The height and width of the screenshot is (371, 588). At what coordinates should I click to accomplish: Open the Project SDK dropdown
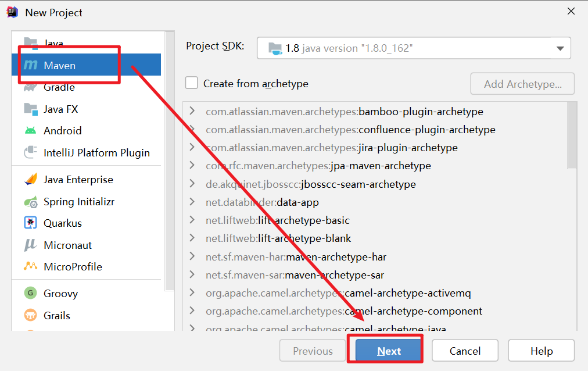[x=414, y=48]
